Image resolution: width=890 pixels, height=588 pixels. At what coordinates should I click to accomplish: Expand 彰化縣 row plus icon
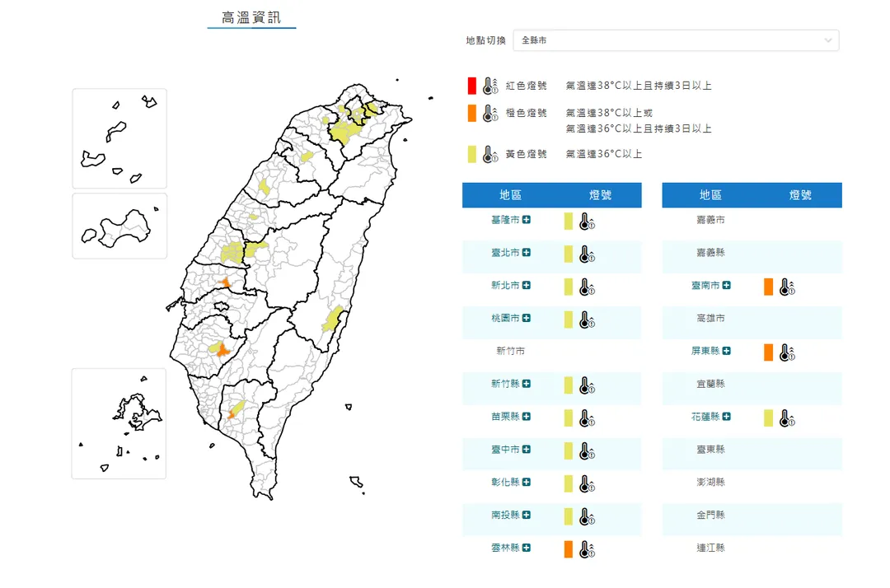point(526,483)
